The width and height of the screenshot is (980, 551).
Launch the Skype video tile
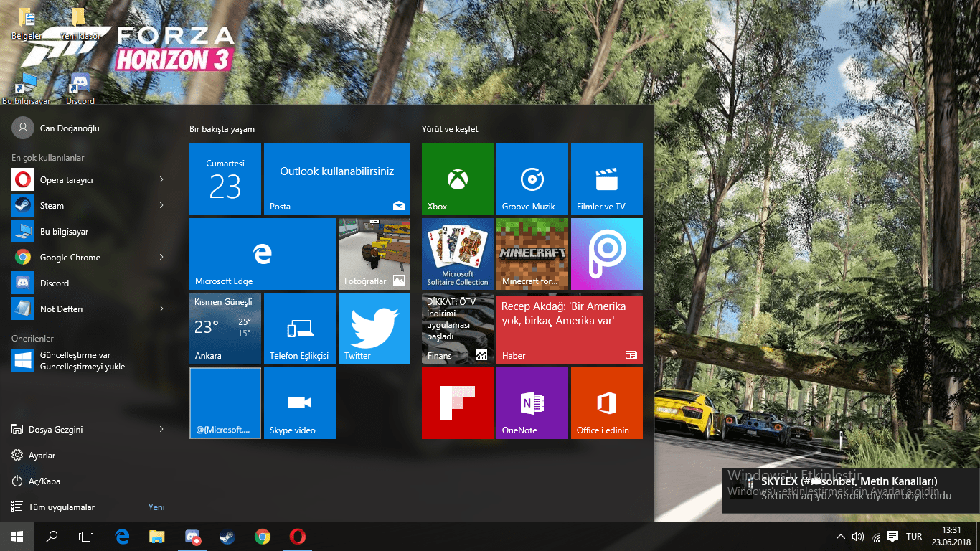300,403
